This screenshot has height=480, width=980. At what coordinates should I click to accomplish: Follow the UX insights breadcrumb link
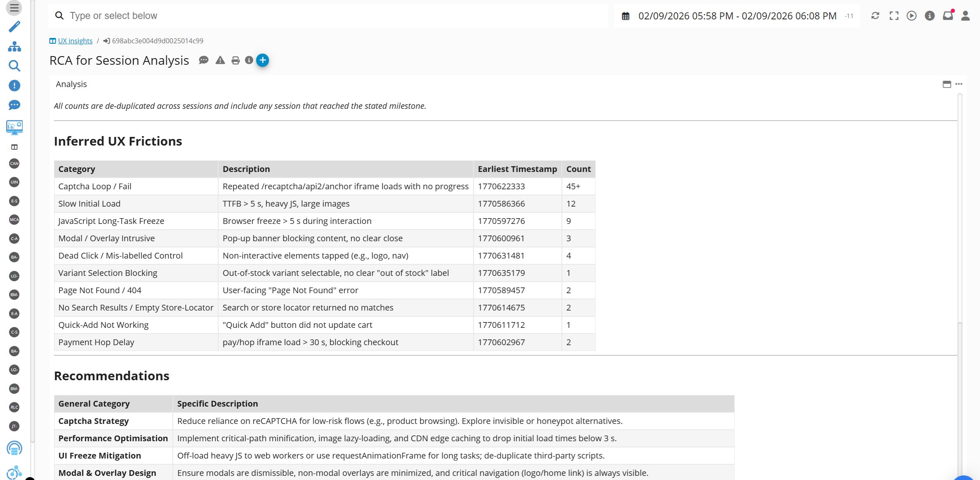click(x=75, y=41)
